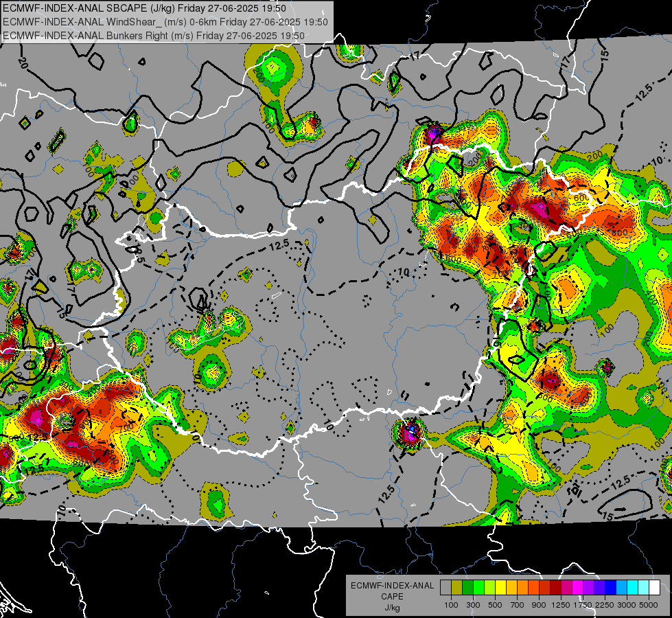Pick the cyan swatch right of 3000

click(x=633, y=588)
